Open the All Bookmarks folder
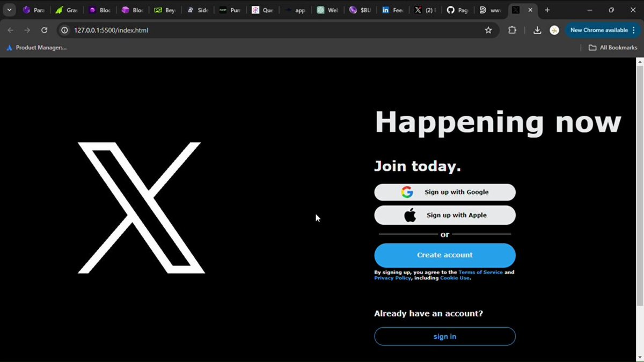Viewport: 644px width, 362px height. click(613, 47)
